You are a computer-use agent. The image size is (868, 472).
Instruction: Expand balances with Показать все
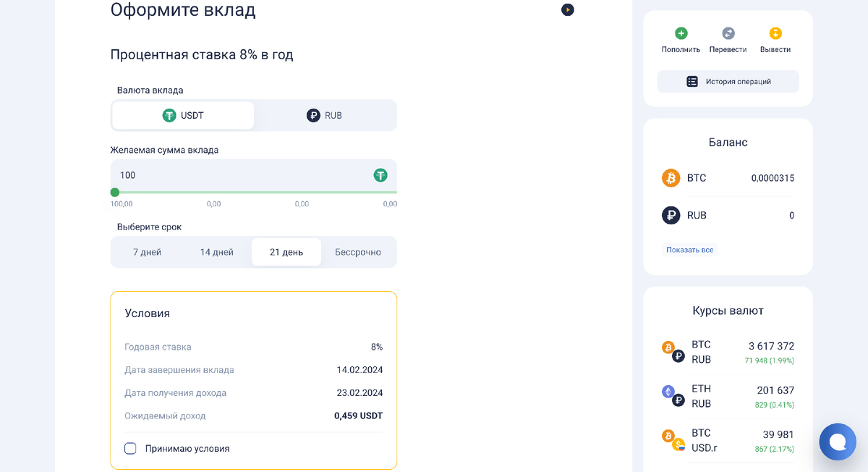(689, 250)
